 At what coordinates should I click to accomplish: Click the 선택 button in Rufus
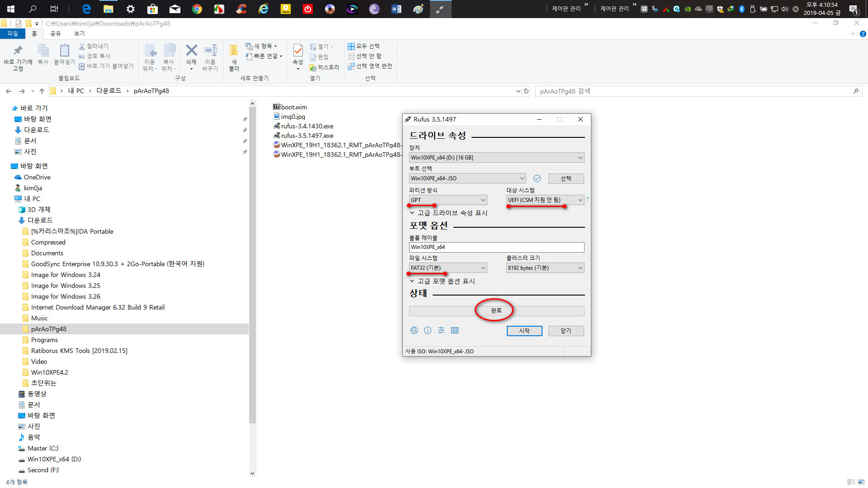tap(566, 178)
